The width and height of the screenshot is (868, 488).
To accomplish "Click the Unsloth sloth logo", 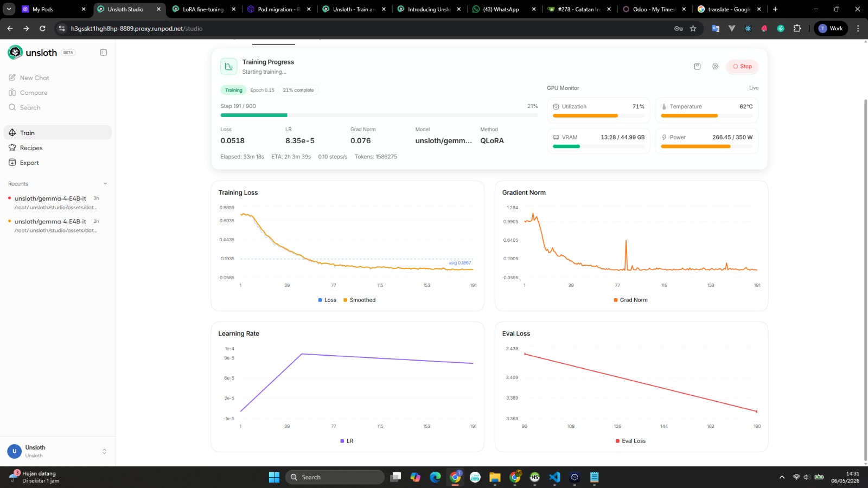I will [15, 52].
